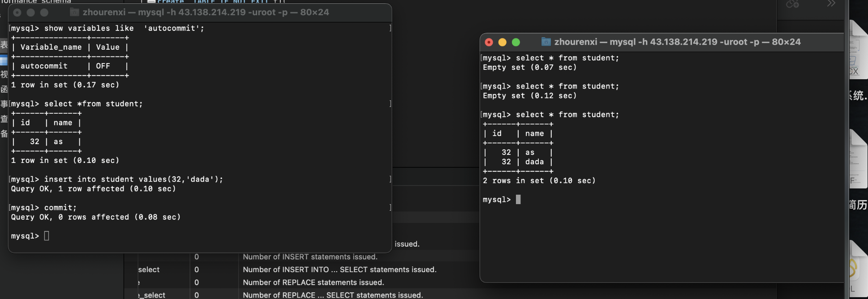
Task: Click the 'insert into student values' command
Action: coord(133,179)
